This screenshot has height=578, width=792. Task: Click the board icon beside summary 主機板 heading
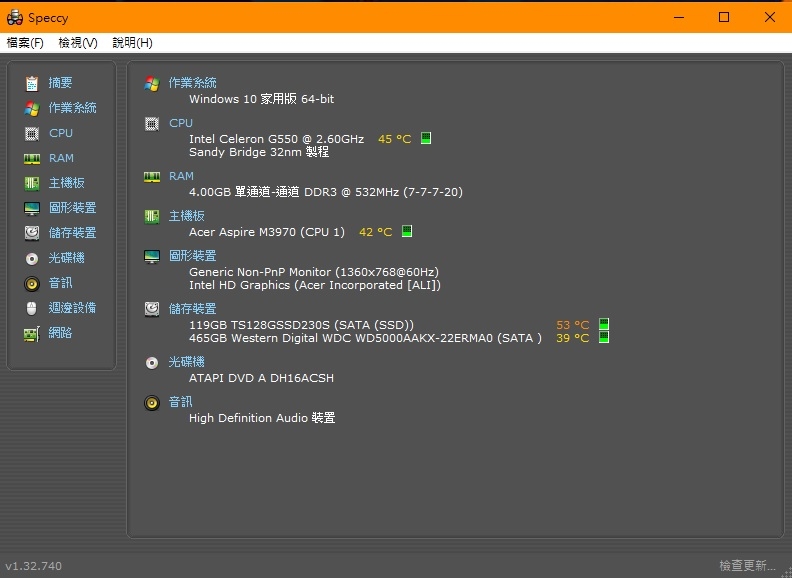point(152,217)
